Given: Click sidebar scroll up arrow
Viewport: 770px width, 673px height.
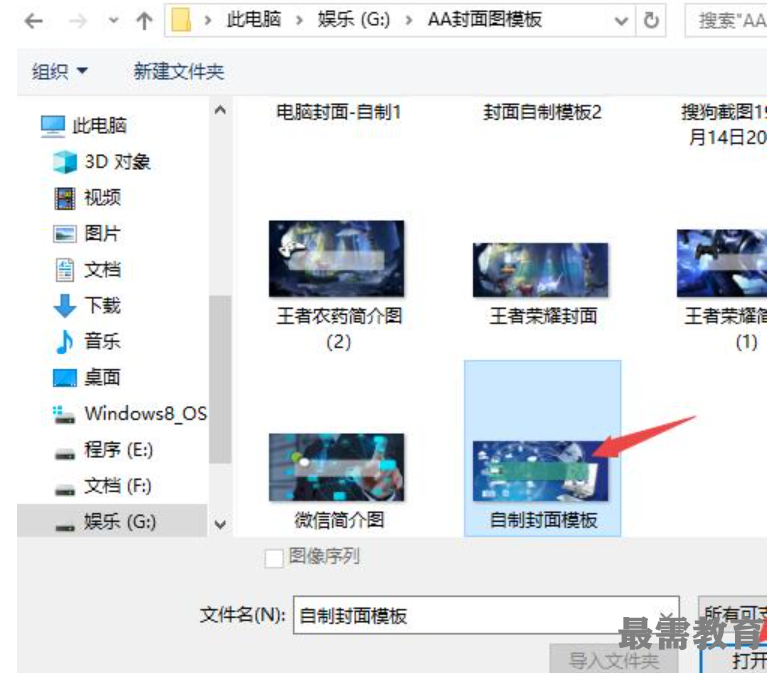Looking at the screenshot, I should coord(220,110).
